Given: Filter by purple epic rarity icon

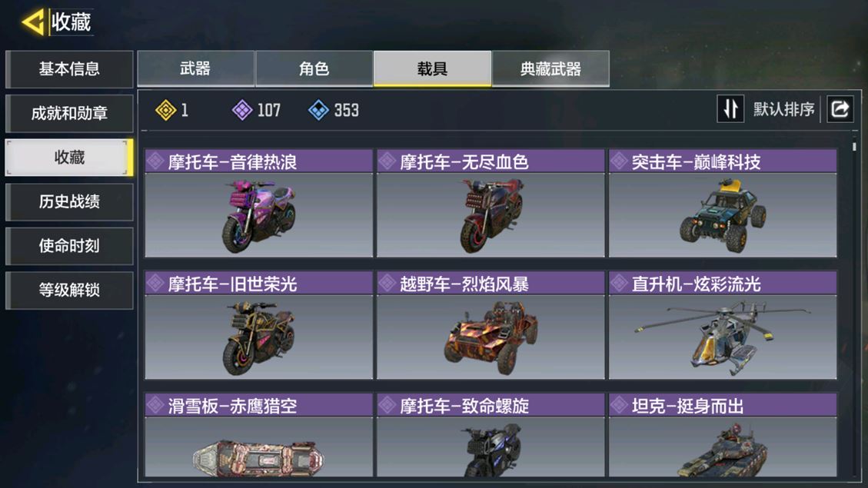Looking at the screenshot, I should [242, 110].
